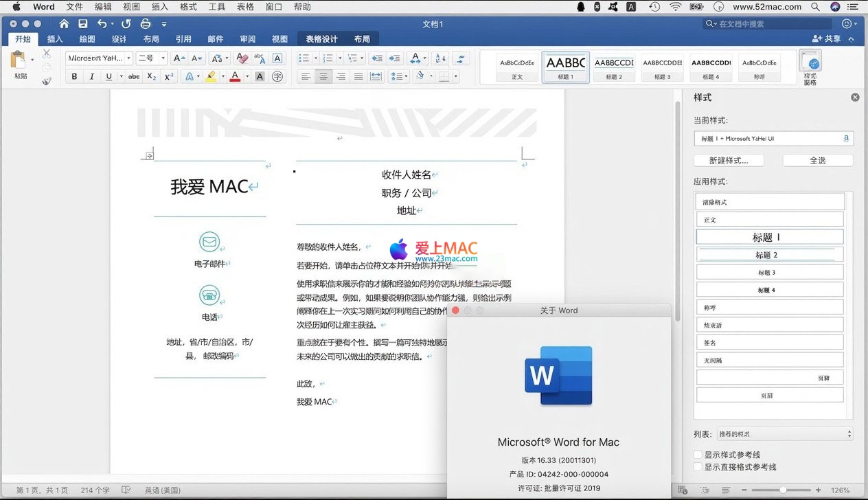Switch to the 插入 ribbon tab

(55, 39)
